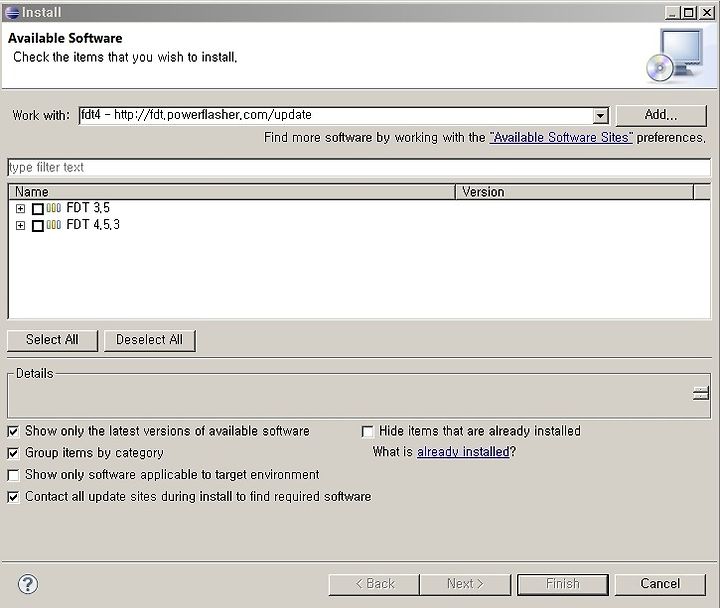
Task: Select the FDT 3.5 row text
Action: tap(88, 208)
